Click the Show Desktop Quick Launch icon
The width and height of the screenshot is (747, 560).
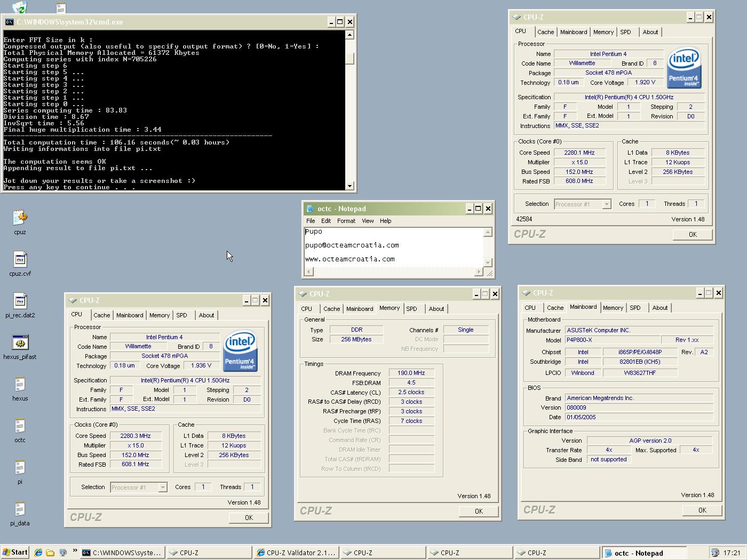tap(62, 553)
